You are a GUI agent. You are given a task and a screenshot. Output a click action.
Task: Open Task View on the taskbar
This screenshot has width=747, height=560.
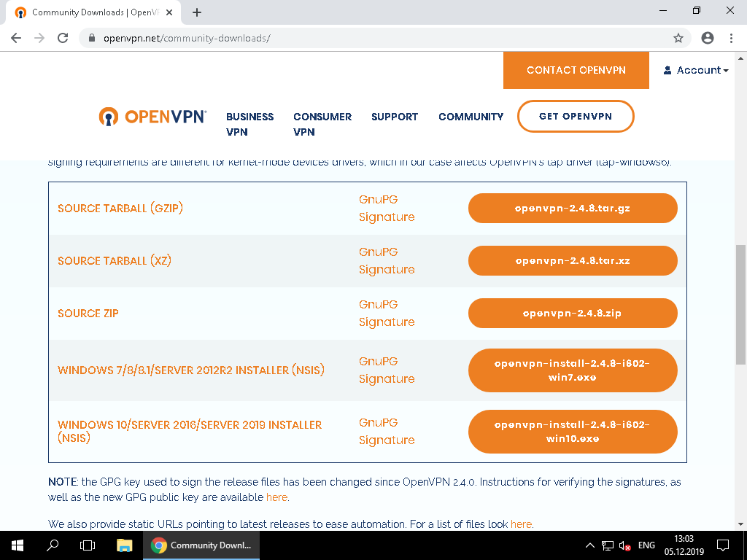coord(88,545)
